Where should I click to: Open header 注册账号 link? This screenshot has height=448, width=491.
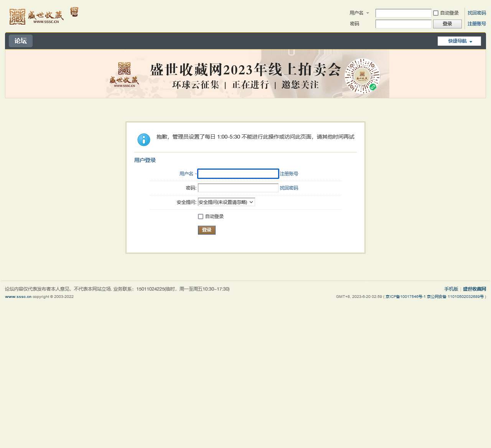[x=477, y=24]
